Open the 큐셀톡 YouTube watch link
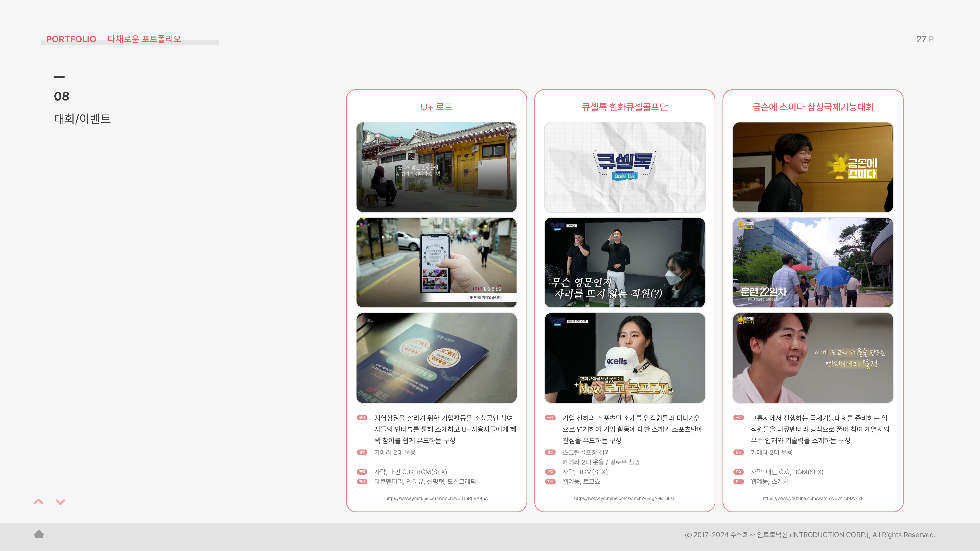The image size is (980, 551). [624, 498]
